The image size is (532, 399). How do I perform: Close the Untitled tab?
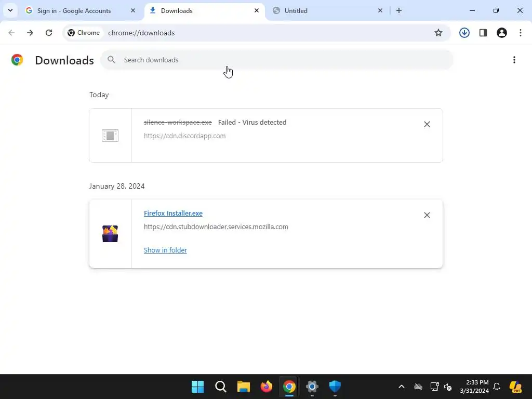380,10
